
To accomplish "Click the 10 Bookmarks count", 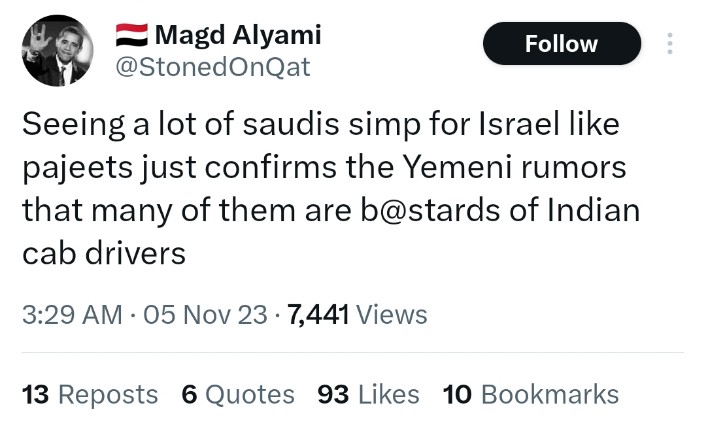I will 530,394.
